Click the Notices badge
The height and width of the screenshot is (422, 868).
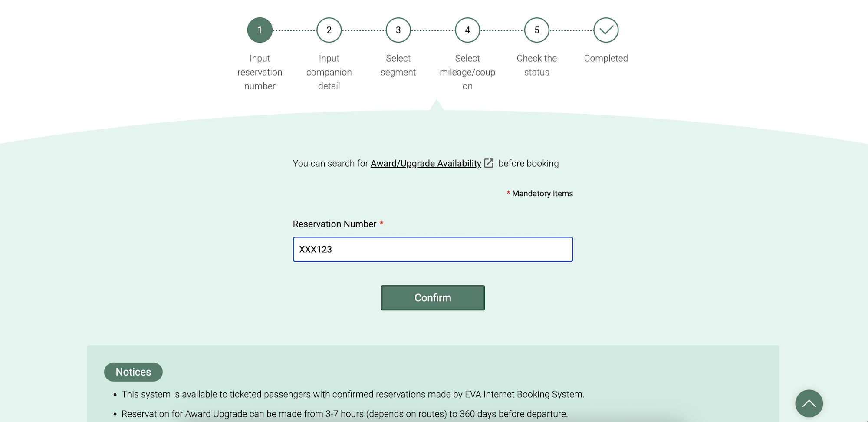(133, 372)
